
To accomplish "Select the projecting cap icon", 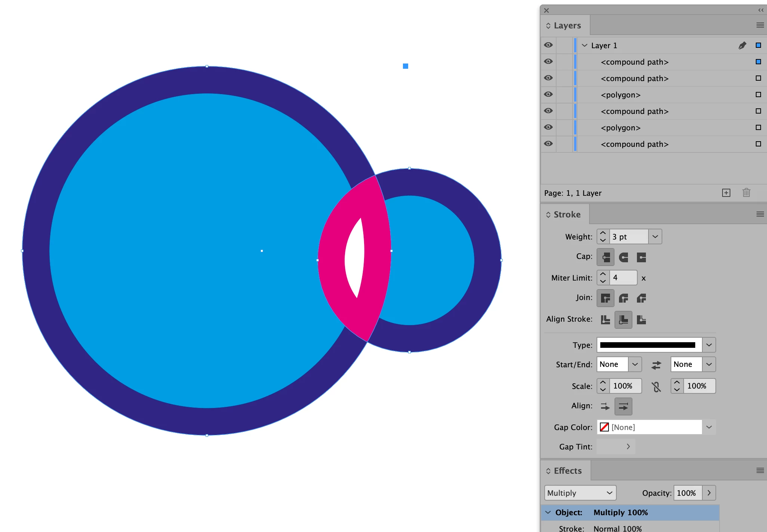I will click(641, 257).
